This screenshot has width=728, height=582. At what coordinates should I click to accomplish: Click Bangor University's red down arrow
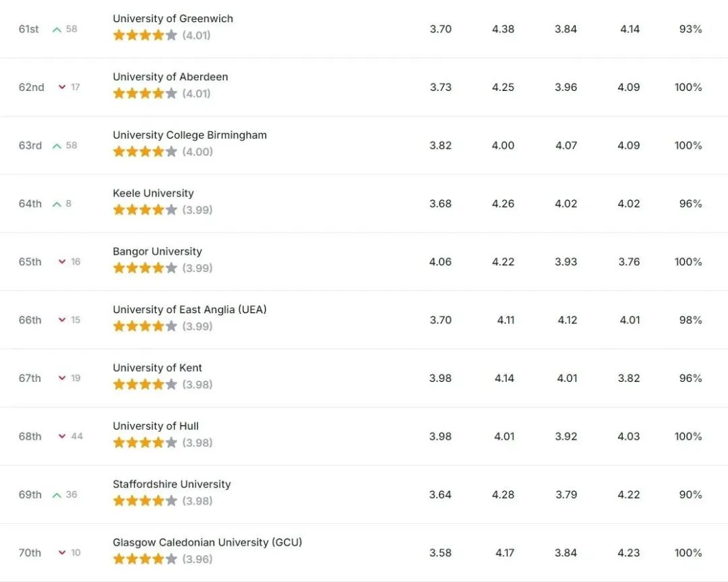pos(62,262)
